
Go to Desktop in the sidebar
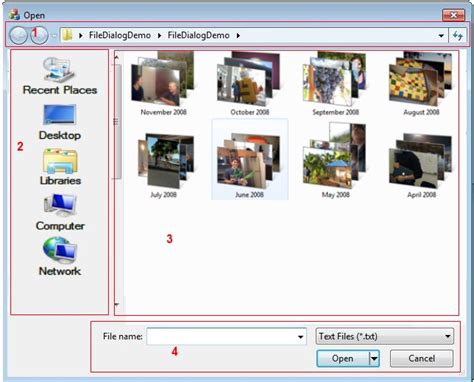tap(60, 122)
